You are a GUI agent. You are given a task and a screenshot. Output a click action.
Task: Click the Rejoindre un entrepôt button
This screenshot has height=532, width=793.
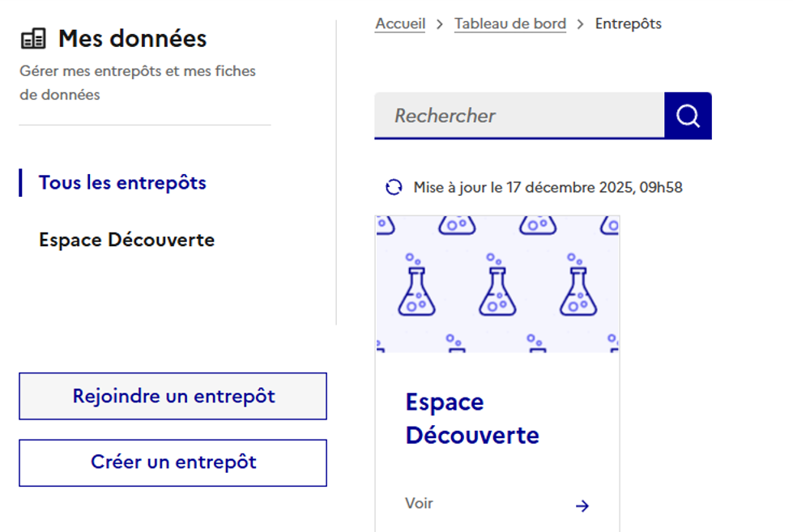click(x=173, y=396)
